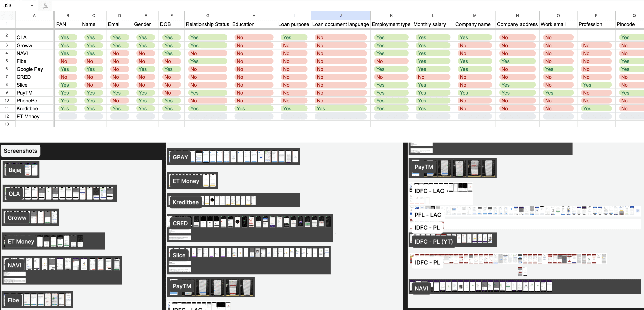This screenshot has height=310, width=644.
Task: Click the Bajaj screenshots group label
Action: coord(15,170)
